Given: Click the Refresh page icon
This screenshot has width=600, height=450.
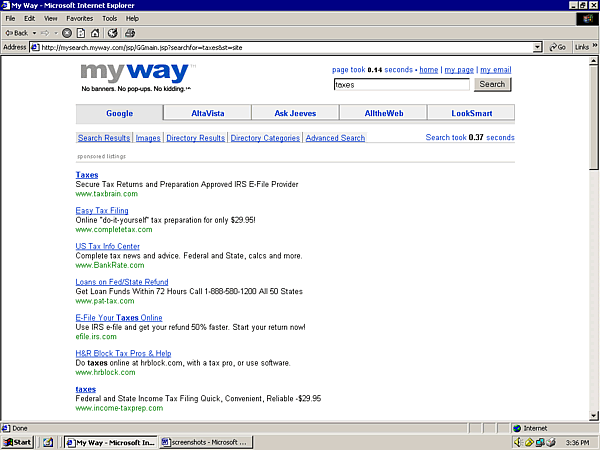Looking at the screenshot, I should click(x=81, y=32).
